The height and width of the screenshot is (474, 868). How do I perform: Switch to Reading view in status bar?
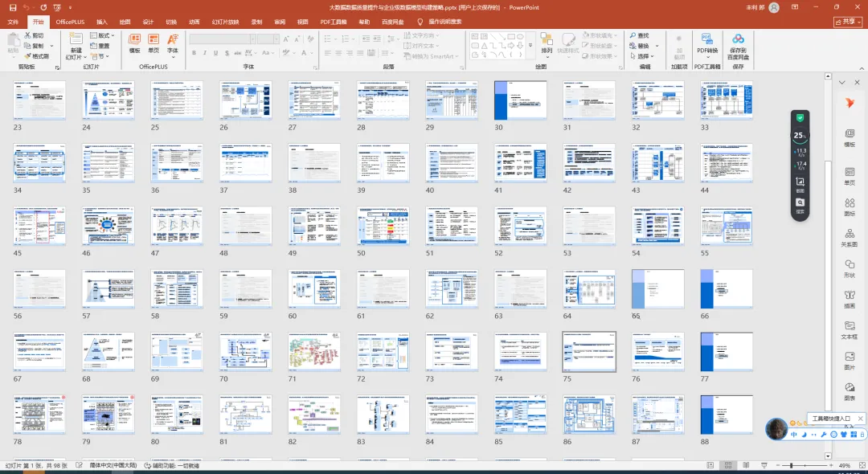746,466
